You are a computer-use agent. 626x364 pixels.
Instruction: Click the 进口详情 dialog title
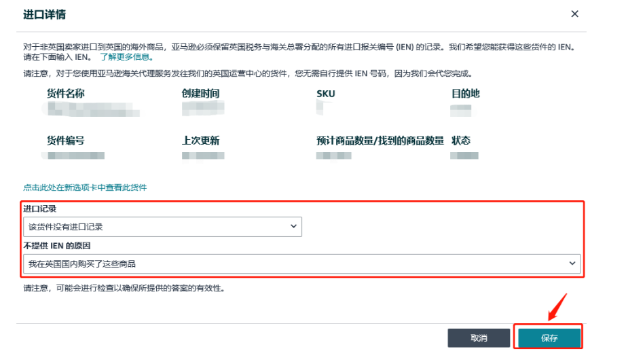coord(45,14)
